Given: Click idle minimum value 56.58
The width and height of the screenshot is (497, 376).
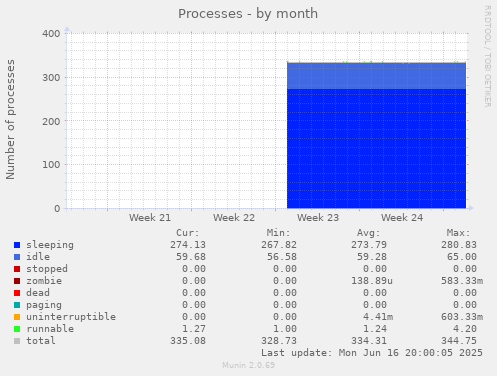Looking at the screenshot, I should [x=282, y=257].
